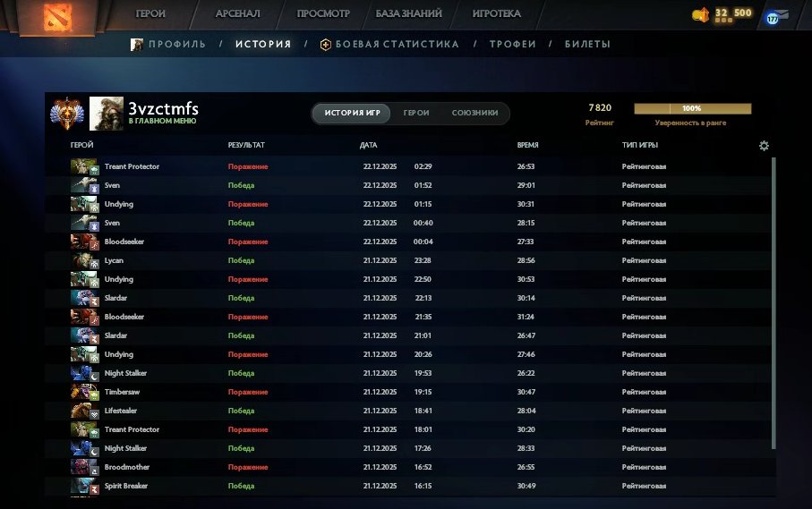Click the Broodmother hero name
The height and width of the screenshot is (509, 812).
click(x=127, y=467)
